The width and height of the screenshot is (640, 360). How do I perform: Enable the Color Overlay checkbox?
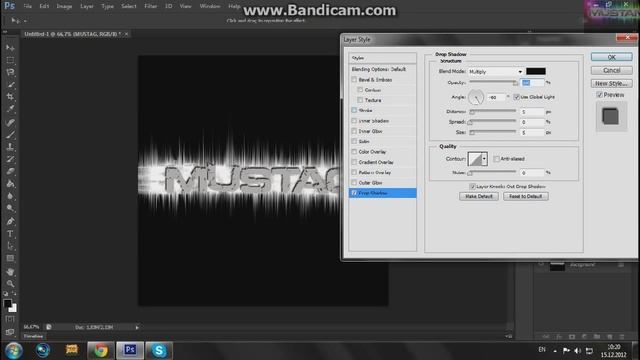click(354, 151)
